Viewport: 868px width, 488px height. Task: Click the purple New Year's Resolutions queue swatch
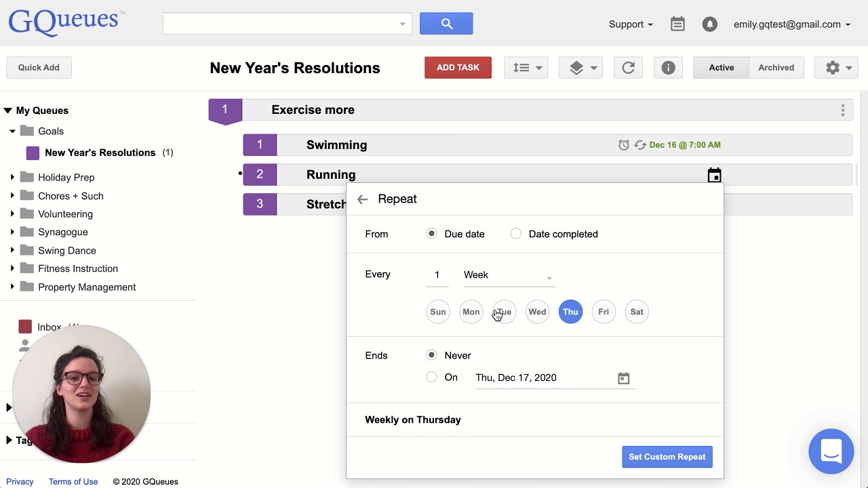point(33,153)
